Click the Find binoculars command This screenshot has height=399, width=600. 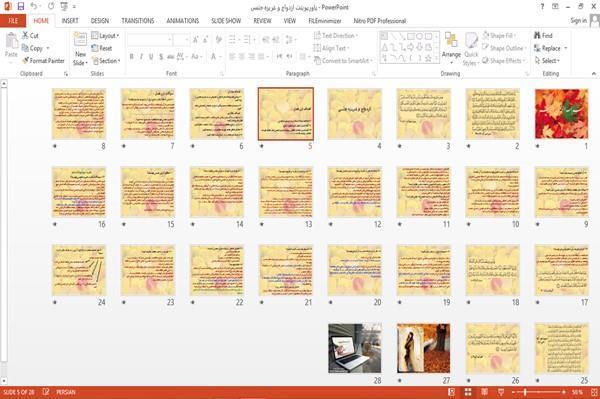pos(543,35)
